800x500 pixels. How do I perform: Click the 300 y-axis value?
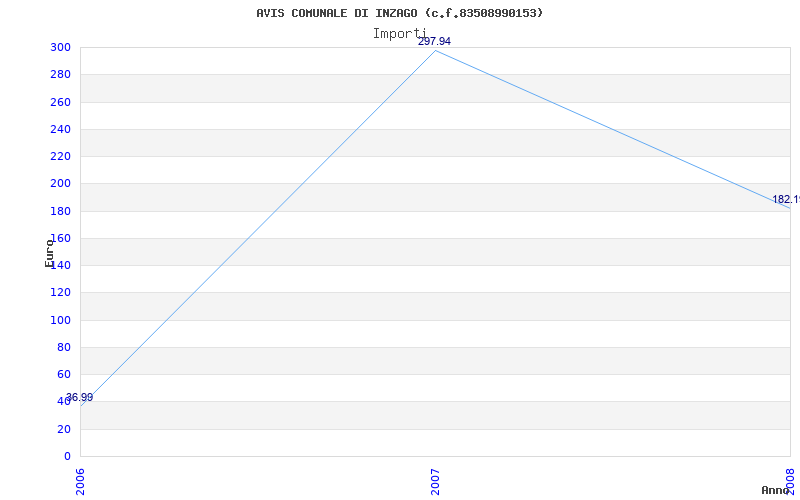[x=60, y=48]
